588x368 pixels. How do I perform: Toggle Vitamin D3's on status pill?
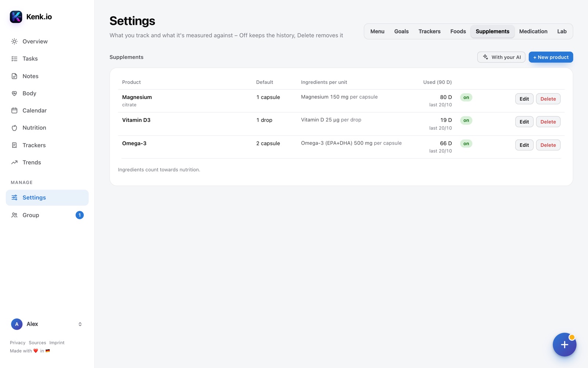[x=466, y=120]
